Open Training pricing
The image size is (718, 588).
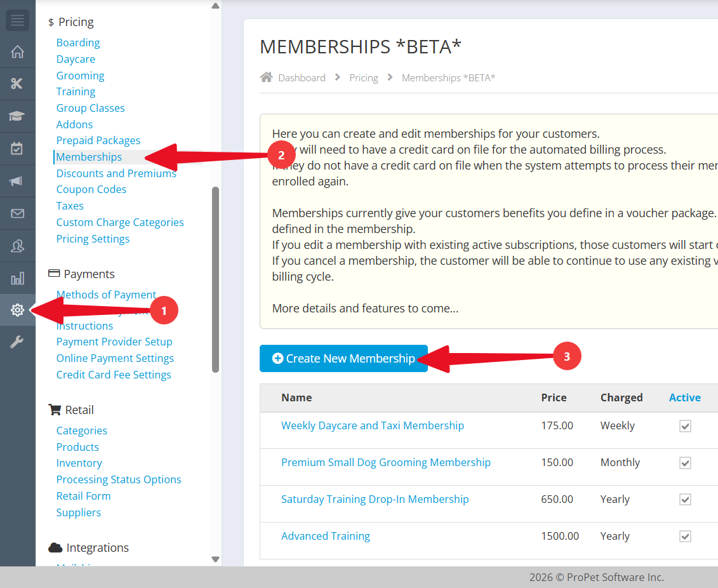coord(76,91)
